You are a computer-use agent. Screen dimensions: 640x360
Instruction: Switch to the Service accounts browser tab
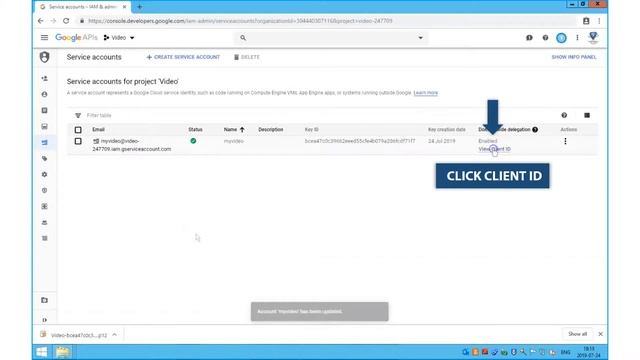82,7
